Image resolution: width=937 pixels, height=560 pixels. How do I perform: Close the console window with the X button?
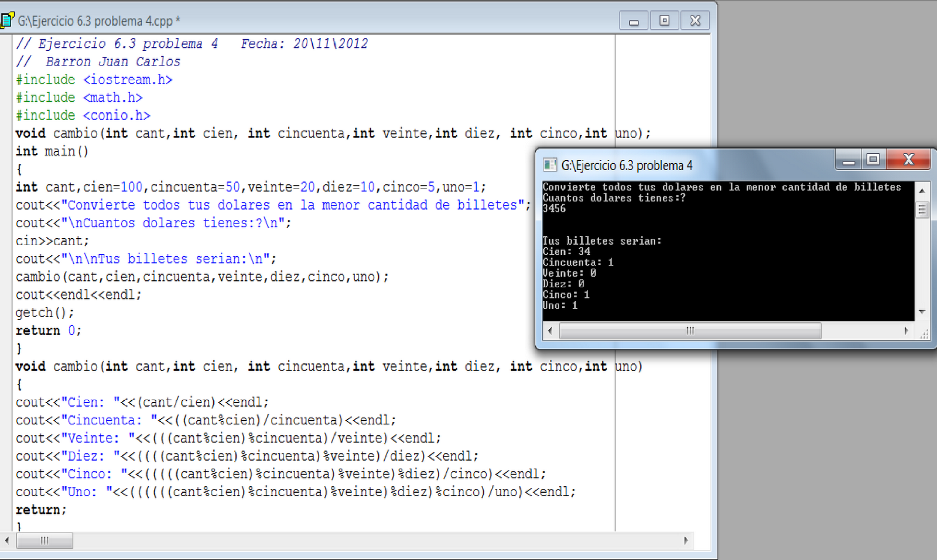(x=909, y=159)
